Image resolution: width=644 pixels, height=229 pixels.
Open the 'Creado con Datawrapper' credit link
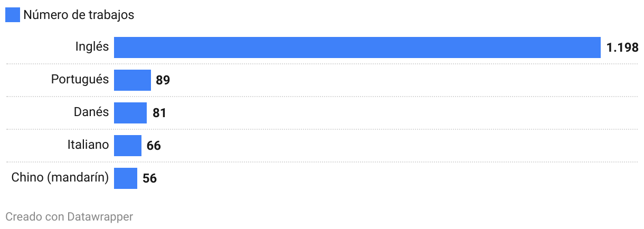point(69,216)
